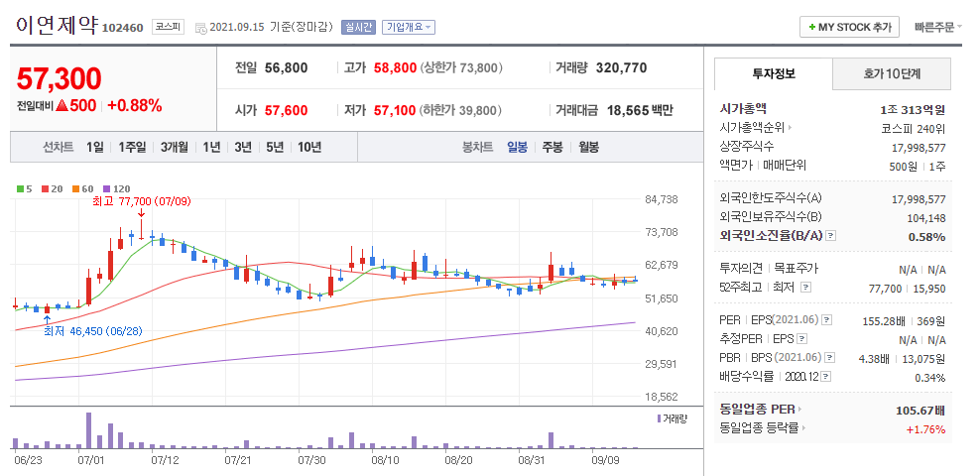Click the stock code 102460
This screenshot has height=476, width=980.
pyautogui.click(x=123, y=28)
